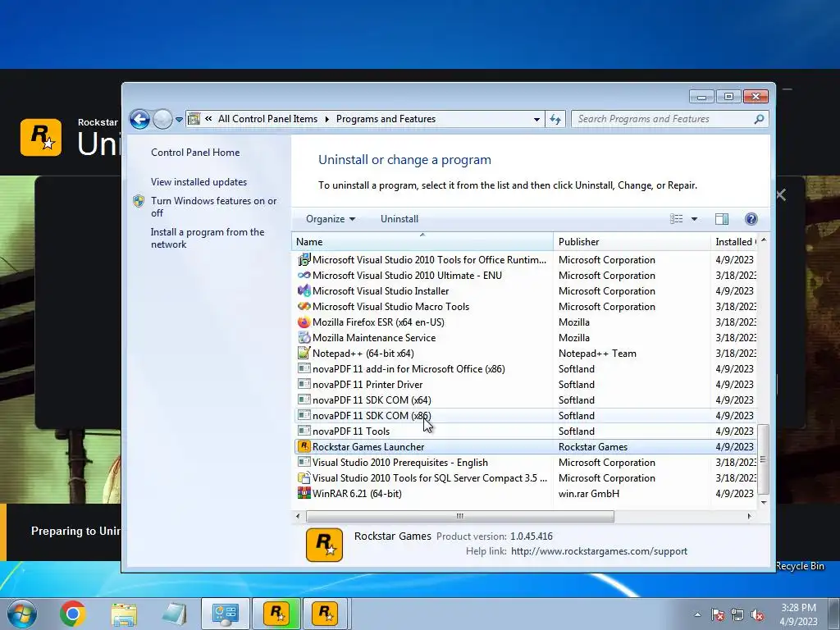The height and width of the screenshot is (630, 840).
Task: Expand breadcrumb arrow after All Control Panel Items
Action: pos(326,119)
